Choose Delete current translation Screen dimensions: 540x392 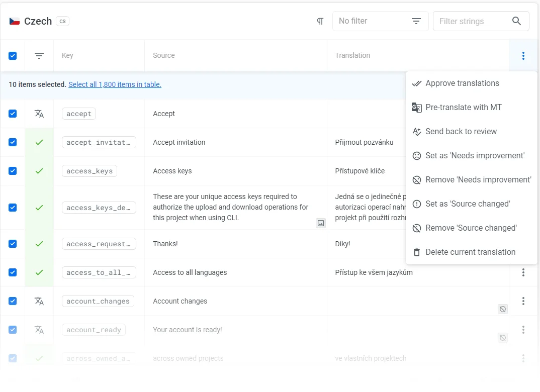pyautogui.click(x=470, y=252)
